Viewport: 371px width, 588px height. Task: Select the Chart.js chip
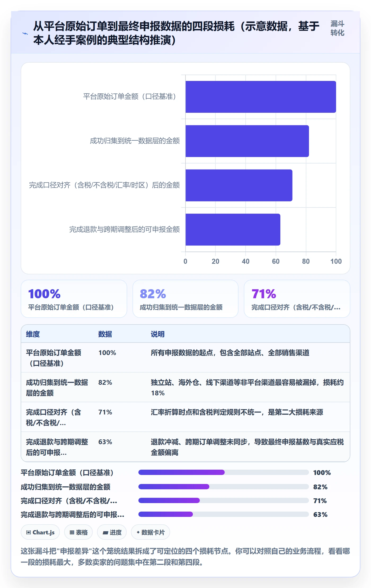pyautogui.click(x=40, y=532)
